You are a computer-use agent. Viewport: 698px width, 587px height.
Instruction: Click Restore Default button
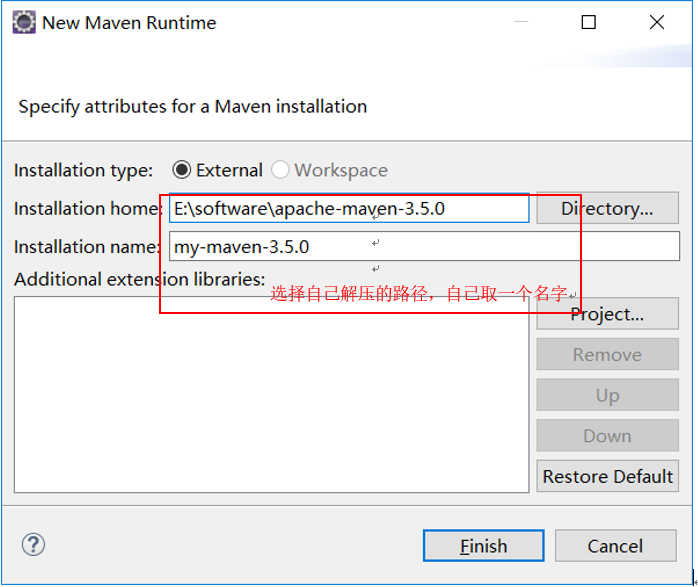click(608, 476)
